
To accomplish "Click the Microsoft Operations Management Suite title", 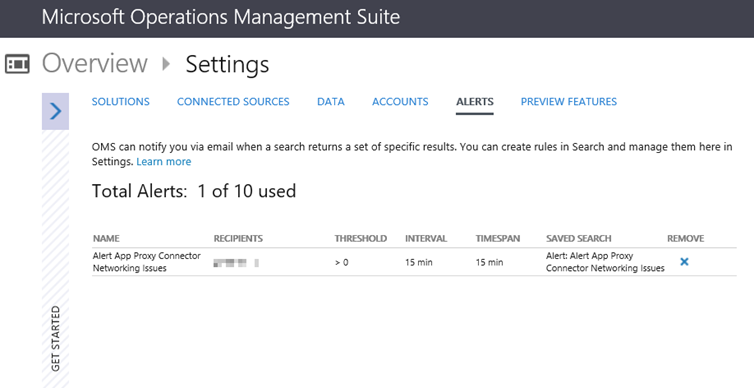I will coord(221,17).
